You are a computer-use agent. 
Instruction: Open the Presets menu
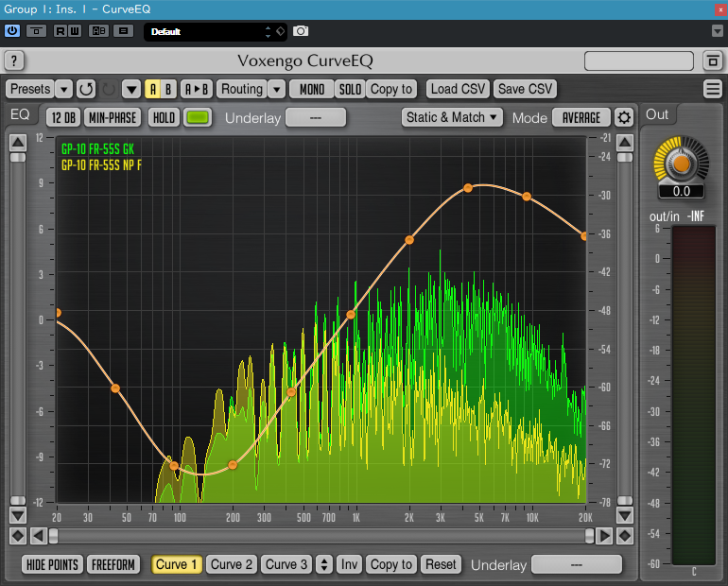point(30,89)
